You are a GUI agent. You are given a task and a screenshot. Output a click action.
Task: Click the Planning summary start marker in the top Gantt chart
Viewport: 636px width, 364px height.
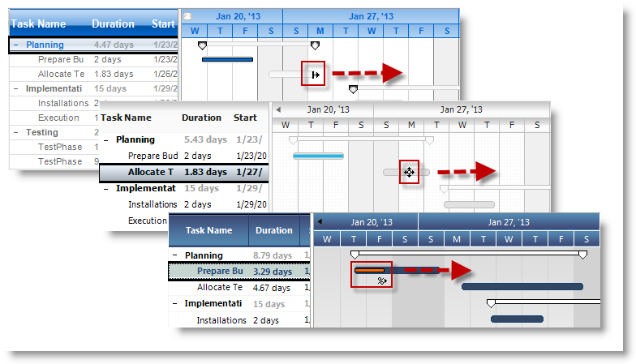pos(203,45)
